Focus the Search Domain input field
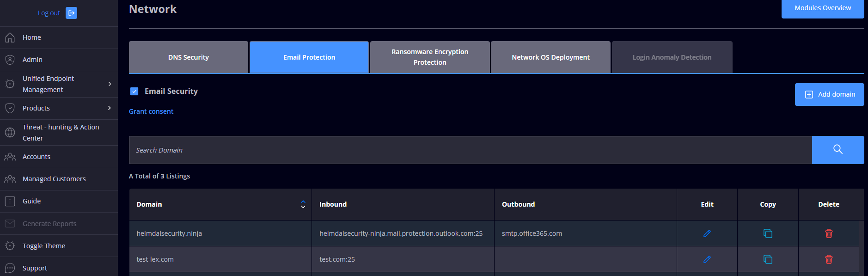 pyautogui.click(x=471, y=150)
